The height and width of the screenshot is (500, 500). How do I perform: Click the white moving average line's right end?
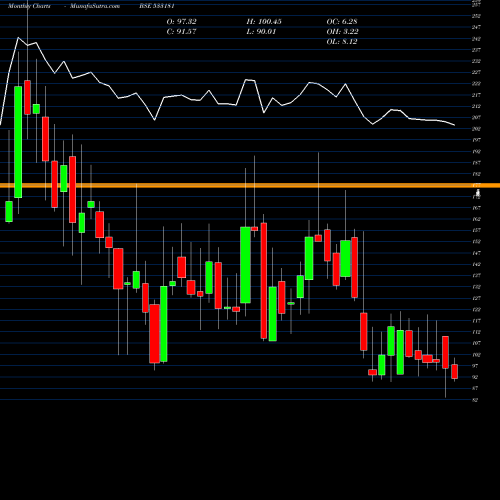tap(454, 125)
